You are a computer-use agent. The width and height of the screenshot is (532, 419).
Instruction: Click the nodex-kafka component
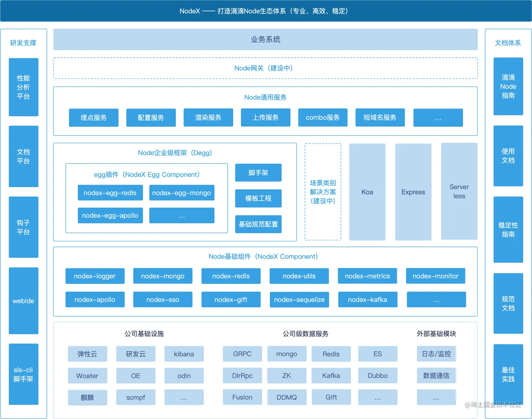[x=368, y=300]
